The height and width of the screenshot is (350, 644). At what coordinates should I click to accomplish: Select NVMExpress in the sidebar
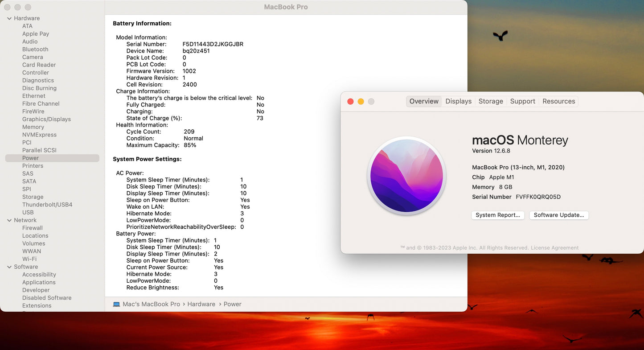39,135
